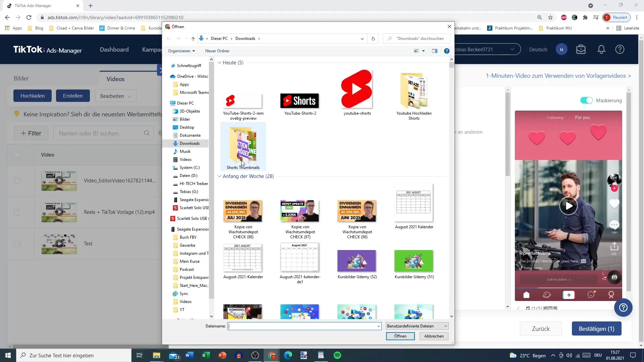Play the TikTok ad preview video
Screen dimensions: 644x362
click(x=568, y=206)
